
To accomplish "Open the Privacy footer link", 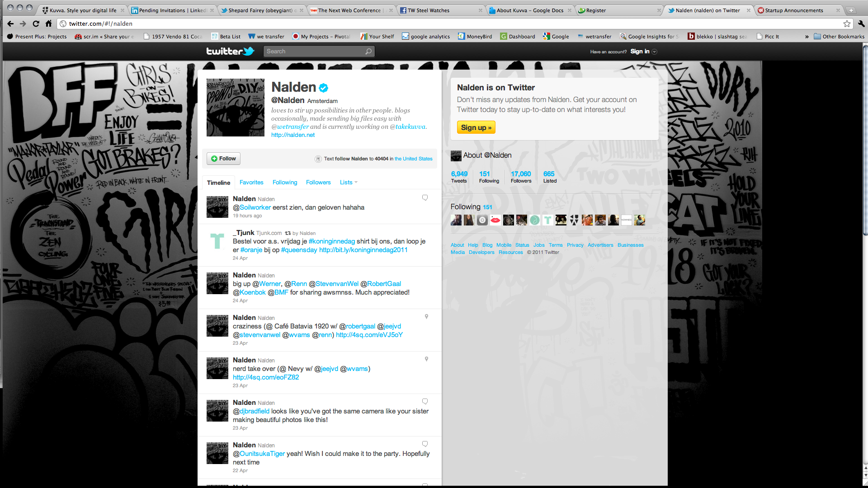I will (x=575, y=245).
